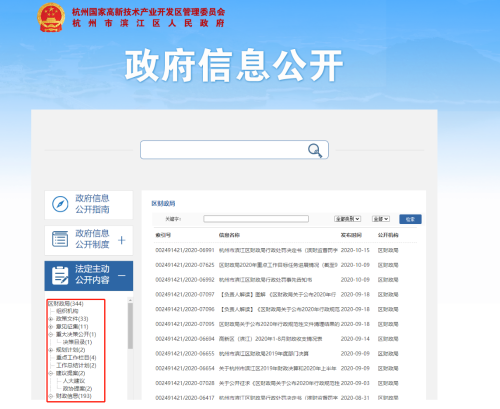500x409 pixels.
Task: Focus the large top search box
Action: (234, 150)
